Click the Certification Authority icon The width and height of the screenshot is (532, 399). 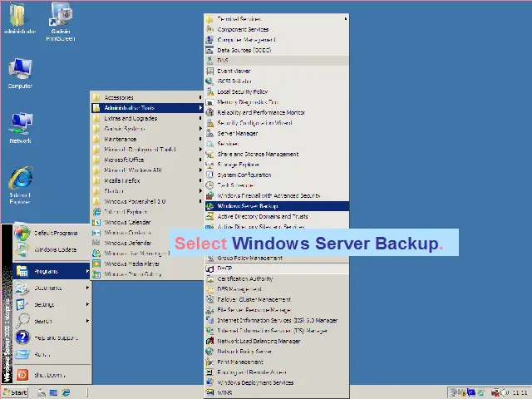point(210,279)
